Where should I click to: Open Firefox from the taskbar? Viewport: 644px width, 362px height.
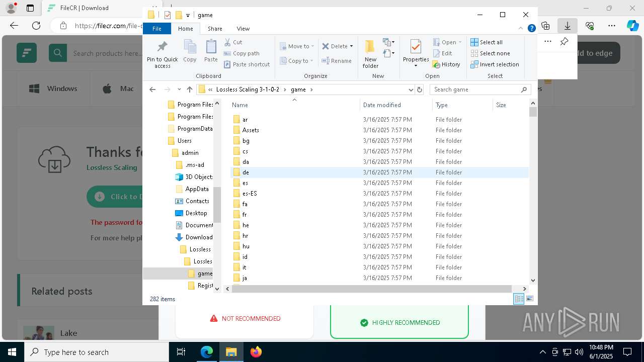click(256, 352)
